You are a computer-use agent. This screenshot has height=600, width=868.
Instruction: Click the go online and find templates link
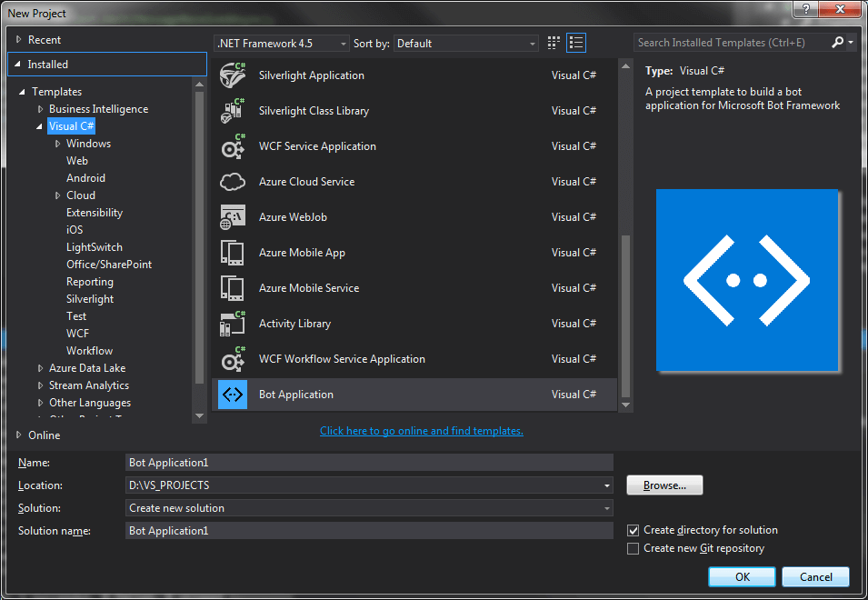tap(421, 431)
